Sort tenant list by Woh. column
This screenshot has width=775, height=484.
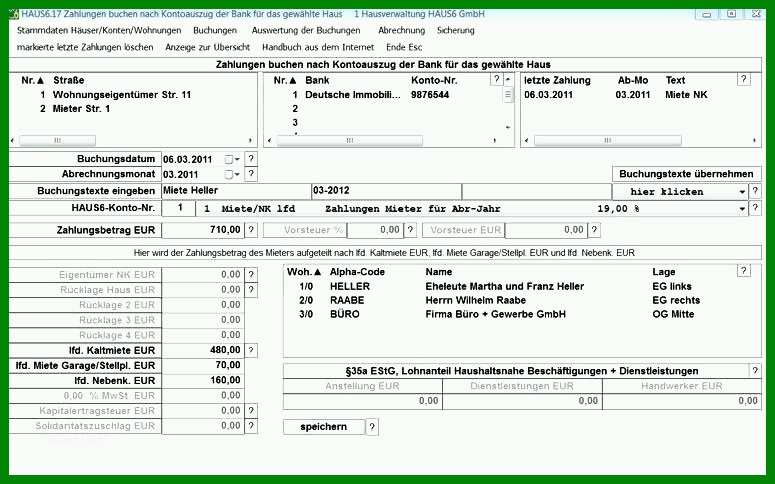tap(304, 272)
